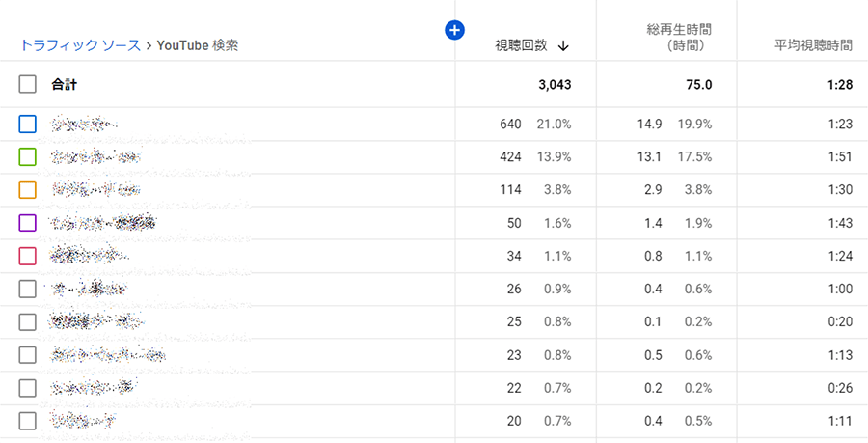
Task: Sort by 平均視聴時間 column header
Action: click(x=813, y=45)
